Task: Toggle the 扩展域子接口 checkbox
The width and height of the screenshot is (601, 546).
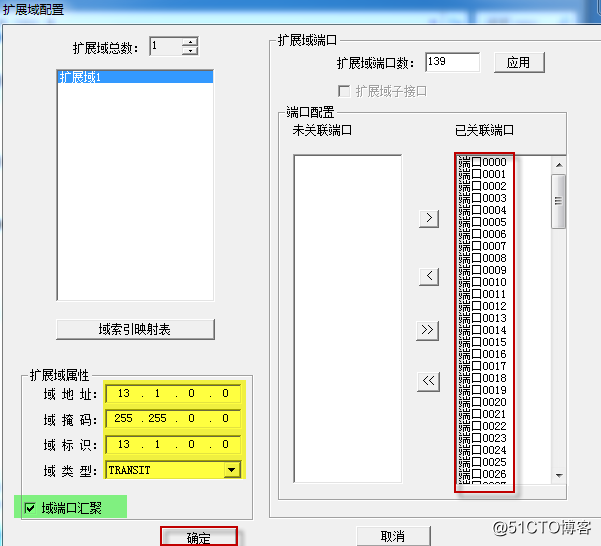Action: click(344, 91)
